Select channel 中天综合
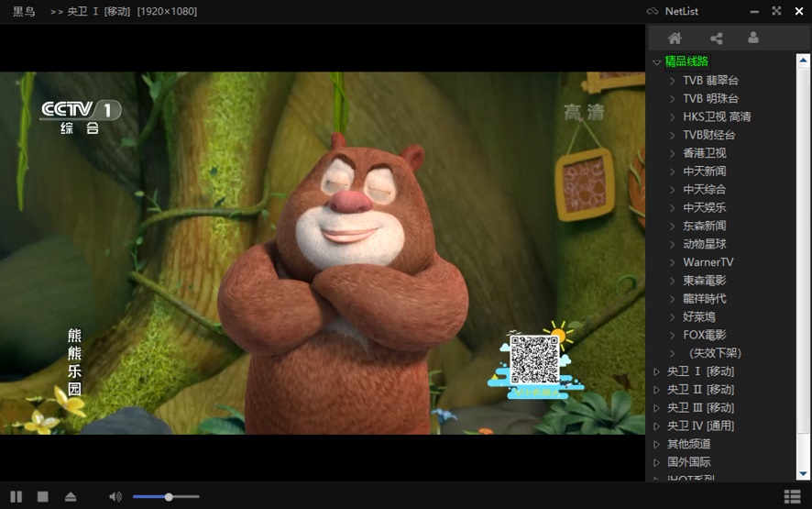Screen dimensions: 812x509 point(704,189)
